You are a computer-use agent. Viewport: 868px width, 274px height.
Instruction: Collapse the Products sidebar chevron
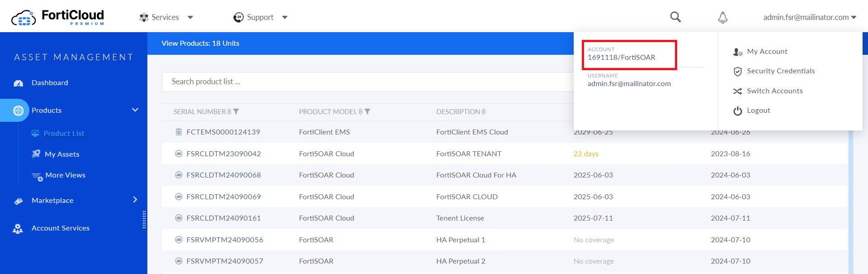click(x=135, y=110)
